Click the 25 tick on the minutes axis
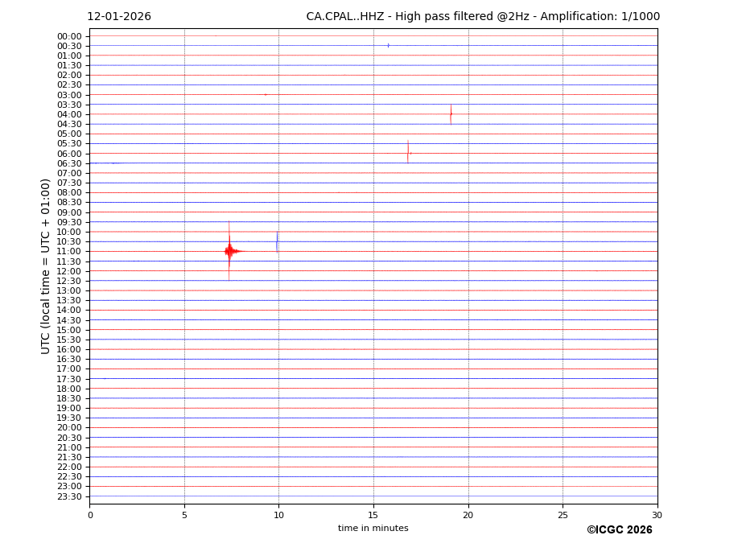Viewport: 746px width, 560px height. coord(563,515)
